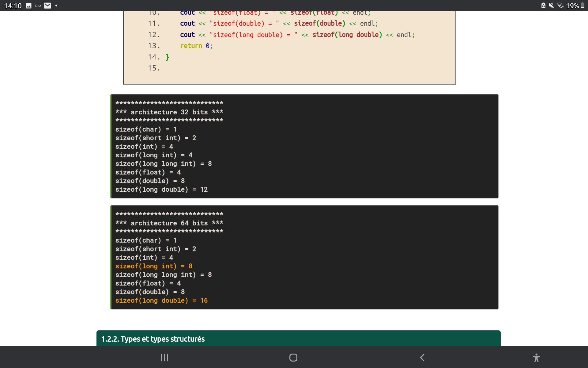
Task: Tap the 14:10 clock in the status bar
Action: [13, 6]
